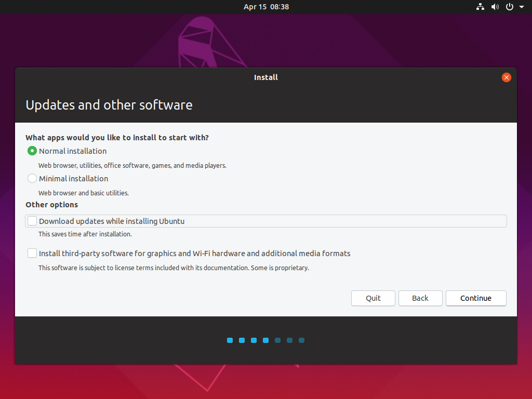This screenshot has width=532, height=399.
Task: Open the clock showing Apr 15 08:38
Action: coord(266,7)
